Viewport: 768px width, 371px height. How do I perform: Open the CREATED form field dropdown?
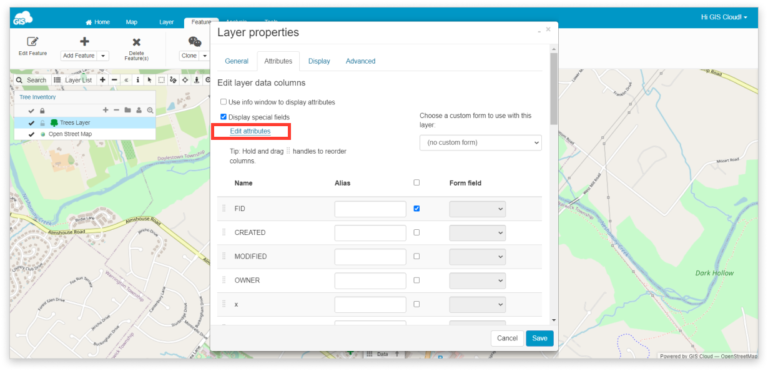pyautogui.click(x=478, y=233)
